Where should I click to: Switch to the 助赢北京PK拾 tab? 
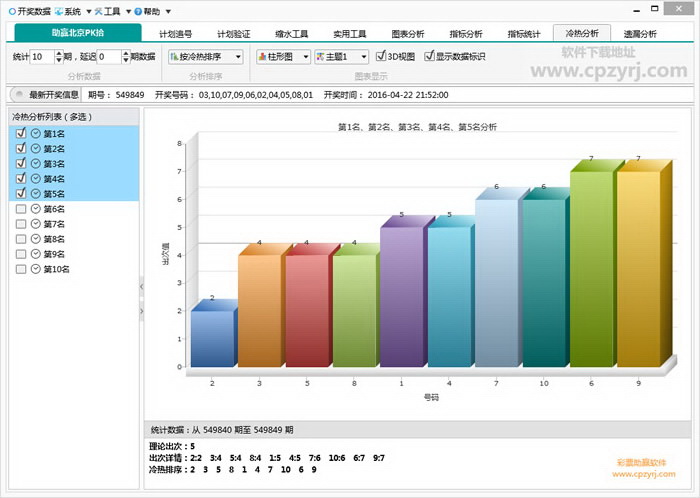tap(78, 33)
